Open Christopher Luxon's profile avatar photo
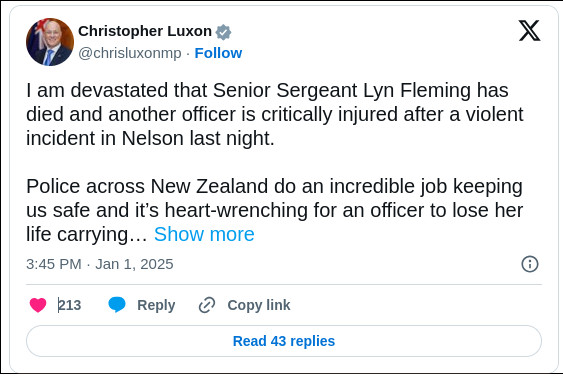Screen dimensions: 563x378 pos(50,42)
